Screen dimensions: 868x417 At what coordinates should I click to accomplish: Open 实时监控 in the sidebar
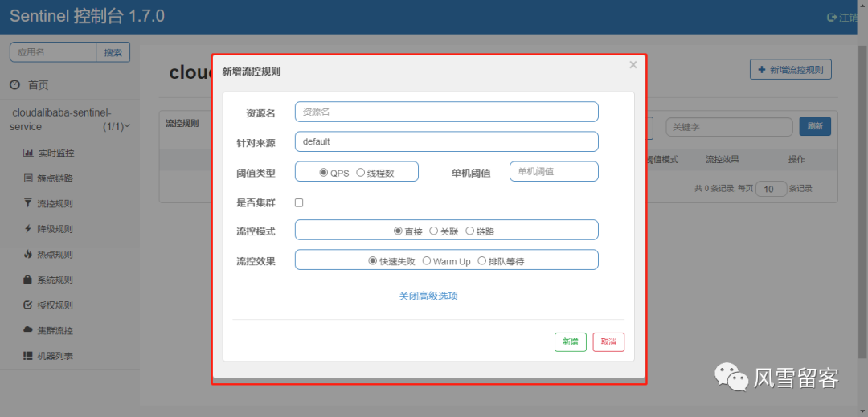pyautogui.click(x=56, y=153)
